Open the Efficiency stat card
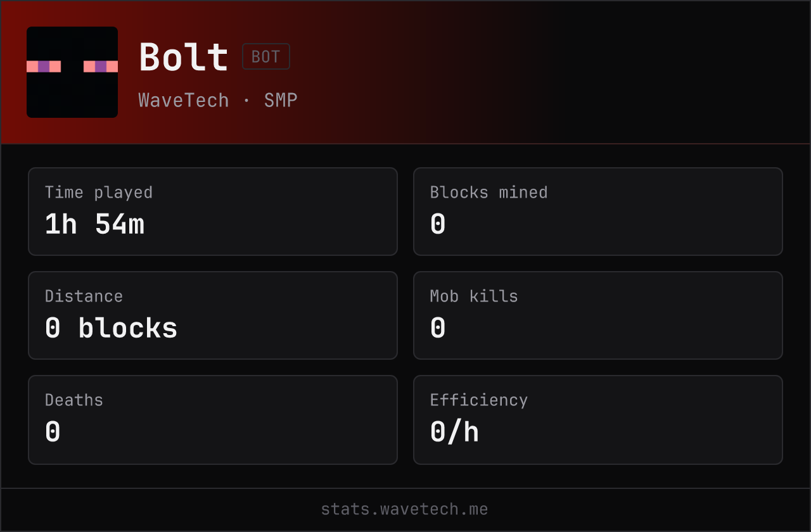Viewport: 811px width, 532px height. point(598,420)
